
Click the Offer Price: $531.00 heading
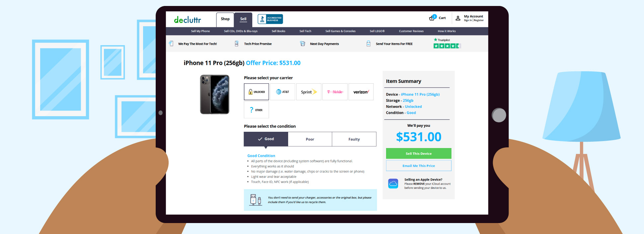[x=273, y=63]
